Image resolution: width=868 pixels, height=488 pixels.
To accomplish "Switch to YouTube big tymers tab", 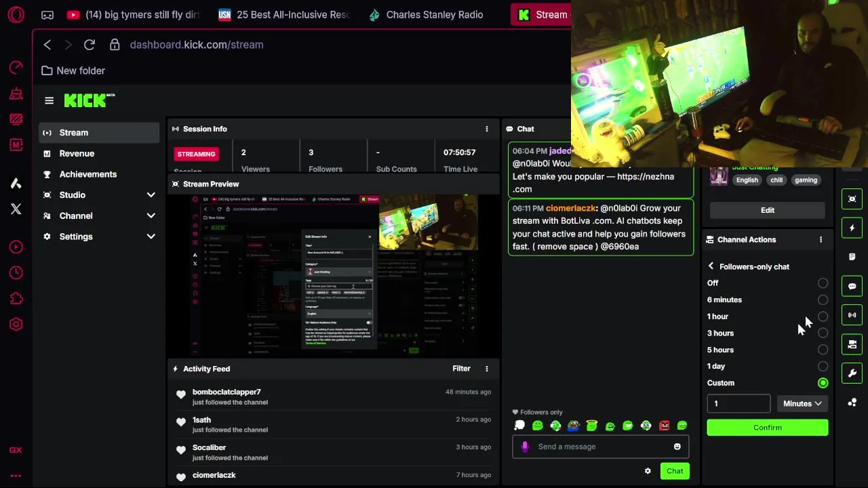I will tap(134, 15).
